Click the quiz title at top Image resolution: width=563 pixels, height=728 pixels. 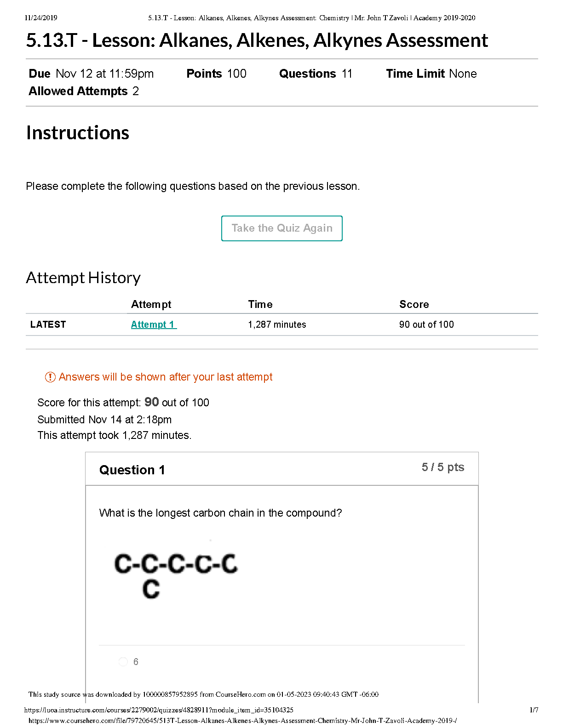coord(257,40)
